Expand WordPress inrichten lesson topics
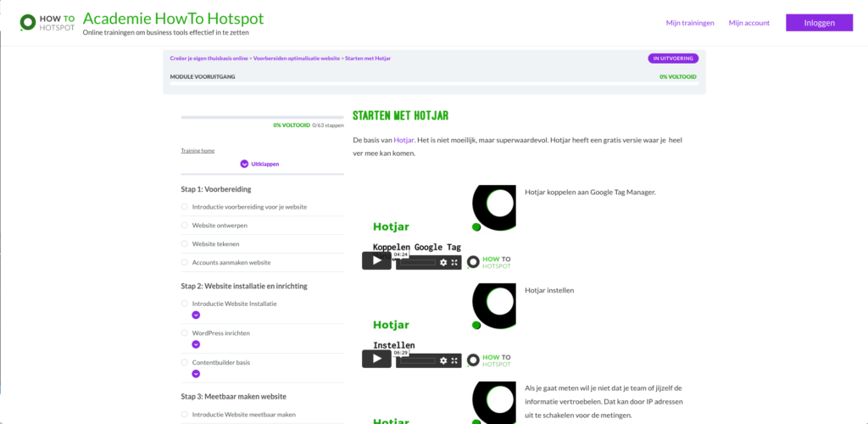The height and width of the screenshot is (424, 868). coord(196,344)
